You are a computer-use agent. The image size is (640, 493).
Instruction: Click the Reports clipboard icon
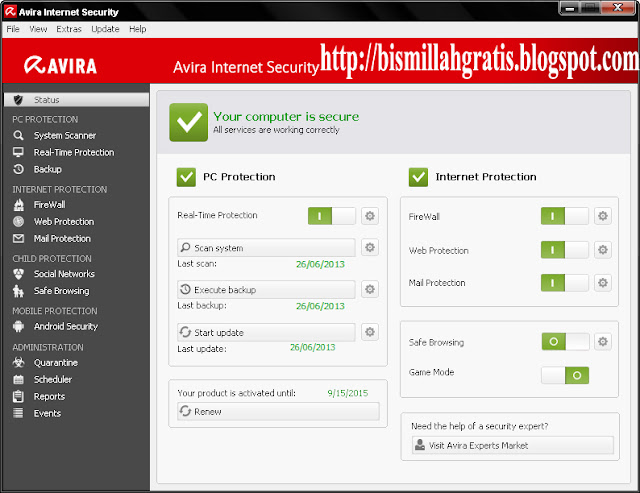(x=18, y=396)
